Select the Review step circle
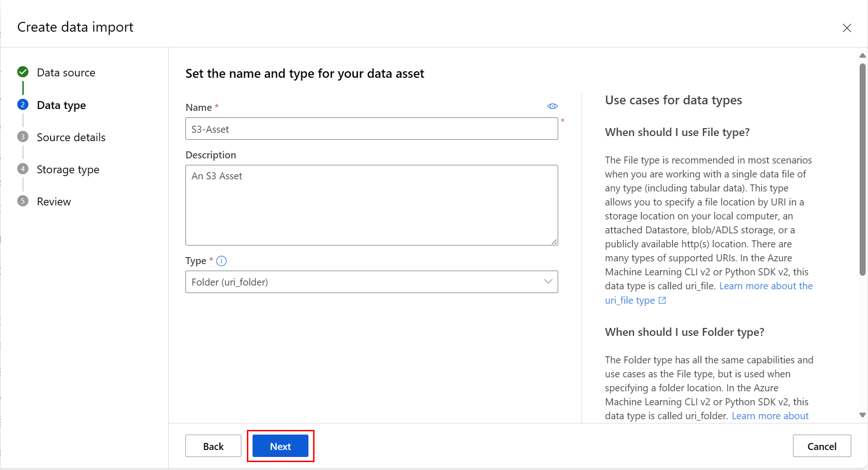 [x=22, y=201]
